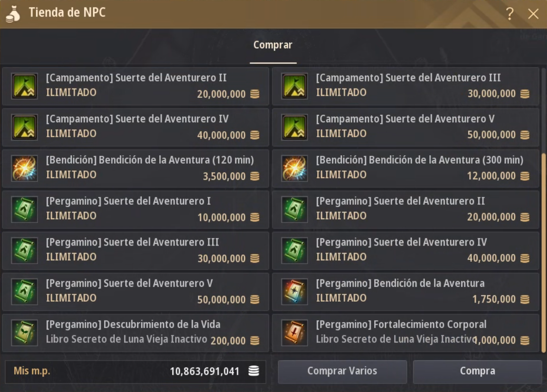This screenshot has height=392, width=547.
Task: Choose Pergamino Suerte del Aventurero II entry
Action: click(405, 209)
